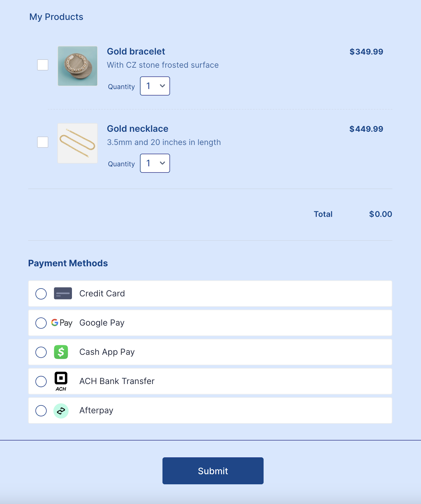Viewport: 421px width, 504px height.
Task: Open the Gold necklace quantity dropdown
Action: [x=155, y=163]
